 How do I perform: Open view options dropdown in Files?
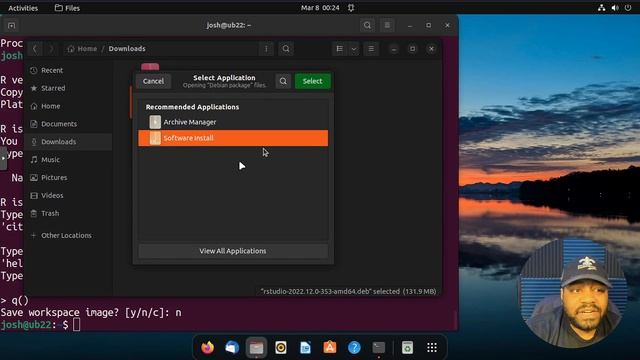point(354,49)
